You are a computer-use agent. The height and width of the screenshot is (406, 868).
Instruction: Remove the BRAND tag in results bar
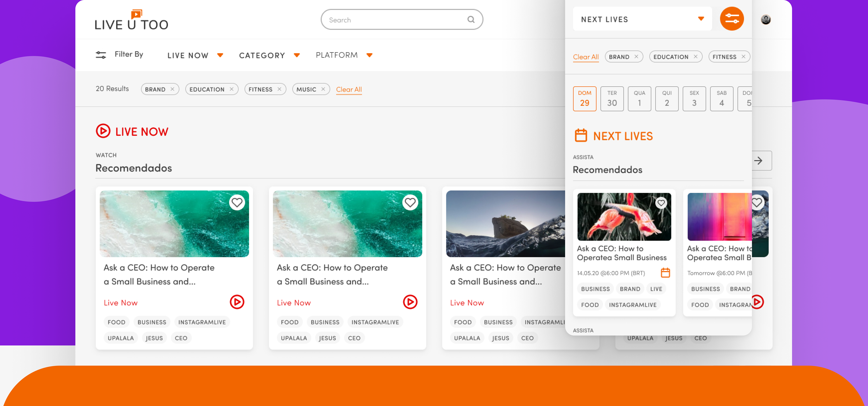(172, 89)
